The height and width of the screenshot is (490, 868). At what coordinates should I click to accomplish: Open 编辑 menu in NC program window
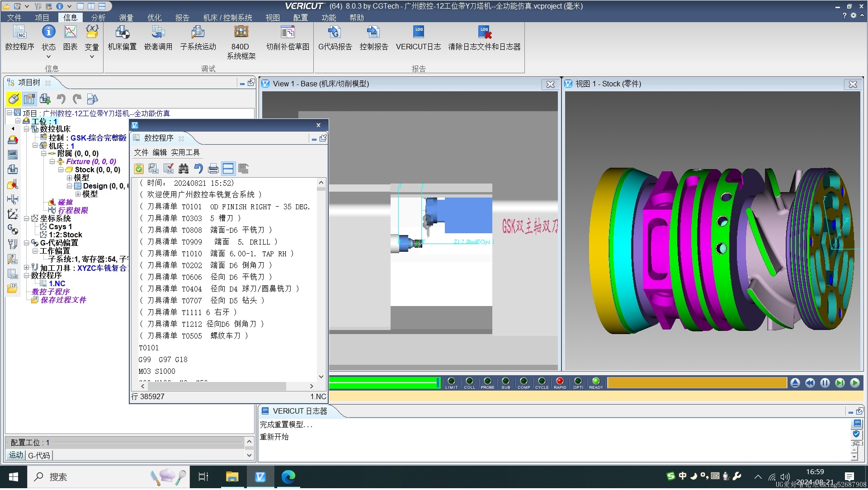point(160,153)
